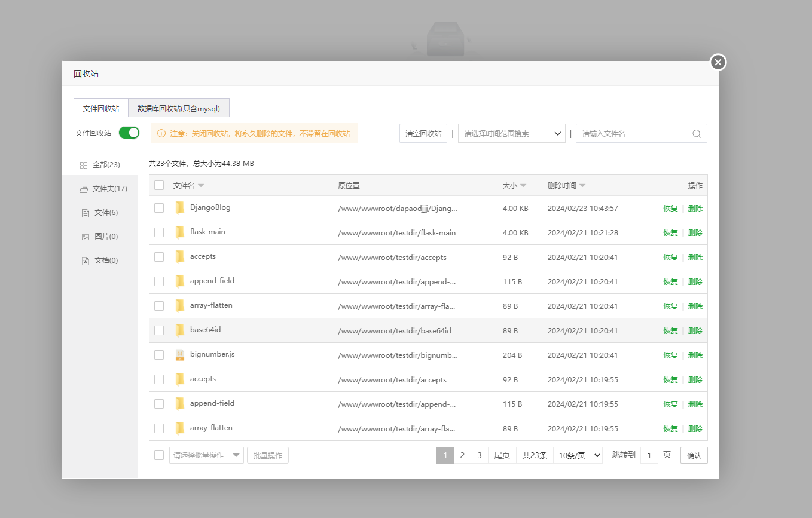The image size is (812, 518).
Task: Select the 文件夹(17) category
Action: [x=100, y=189]
